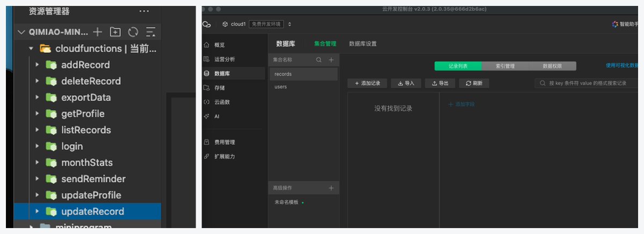Select the records collection
This screenshot has height=234, width=644.
coord(303,74)
